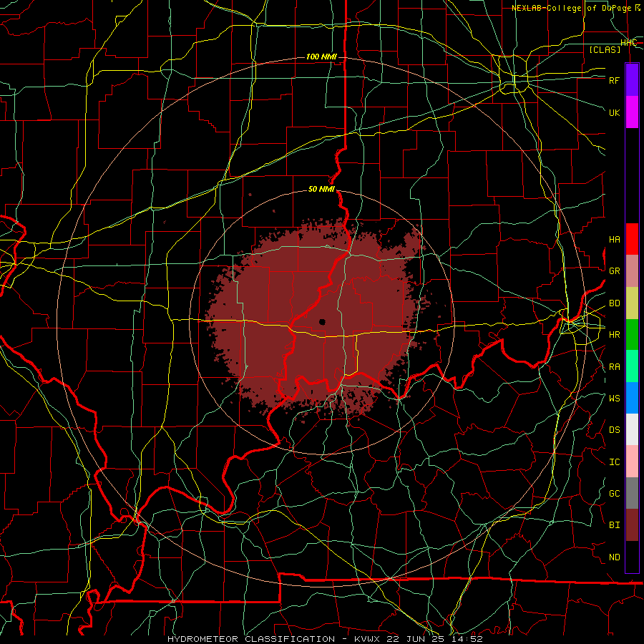Click the black radar site dot
Image resolution: width=644 pixels, height=644 pixels.
point(323,322)
